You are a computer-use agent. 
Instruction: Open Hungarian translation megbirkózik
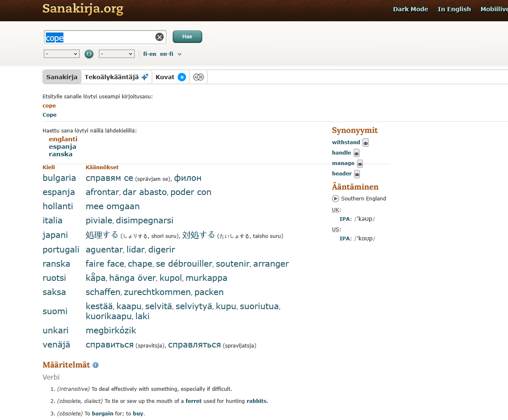[x=111, y=331]
